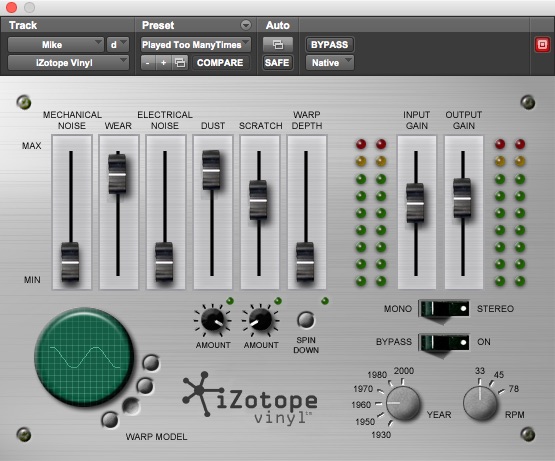Viewport: 555px width, 461px height.
Task: Select the fourth (bottom) warp model button
Action: [x=110, y=420]
